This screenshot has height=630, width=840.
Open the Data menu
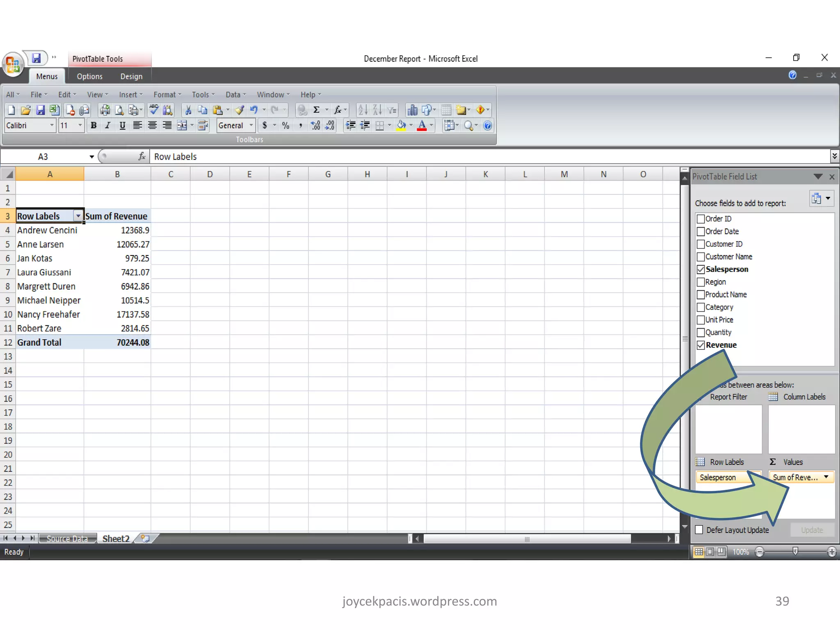coord(233,95)
